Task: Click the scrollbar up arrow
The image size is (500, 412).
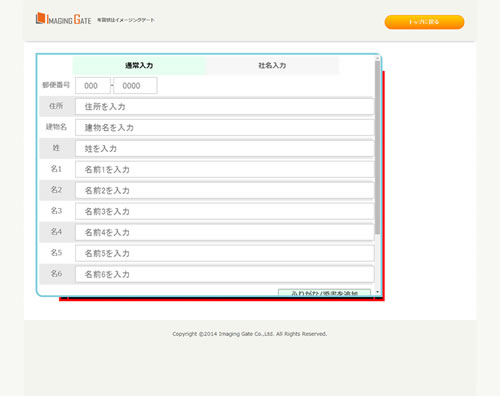Action: (x=377, y=58)
